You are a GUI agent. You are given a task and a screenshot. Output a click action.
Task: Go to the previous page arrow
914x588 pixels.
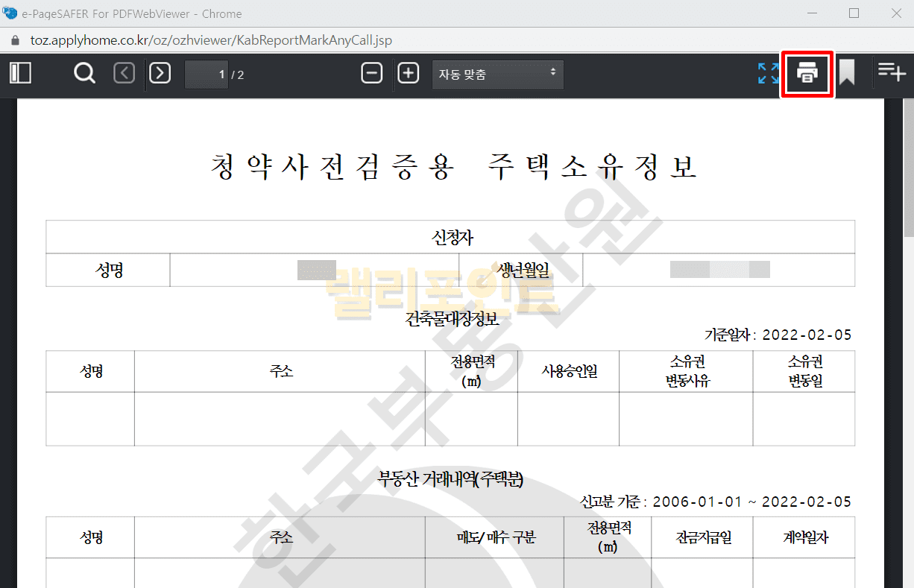pos(125,73)
